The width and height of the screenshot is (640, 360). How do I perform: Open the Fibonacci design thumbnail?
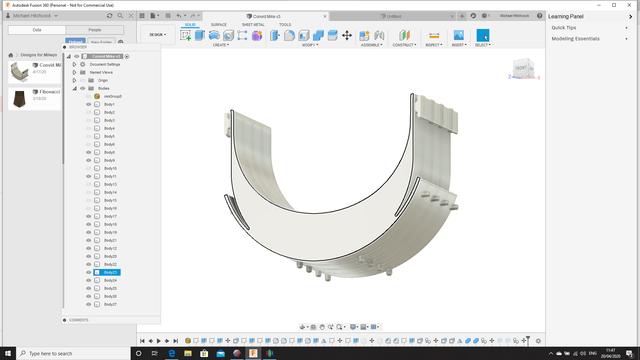19,99
